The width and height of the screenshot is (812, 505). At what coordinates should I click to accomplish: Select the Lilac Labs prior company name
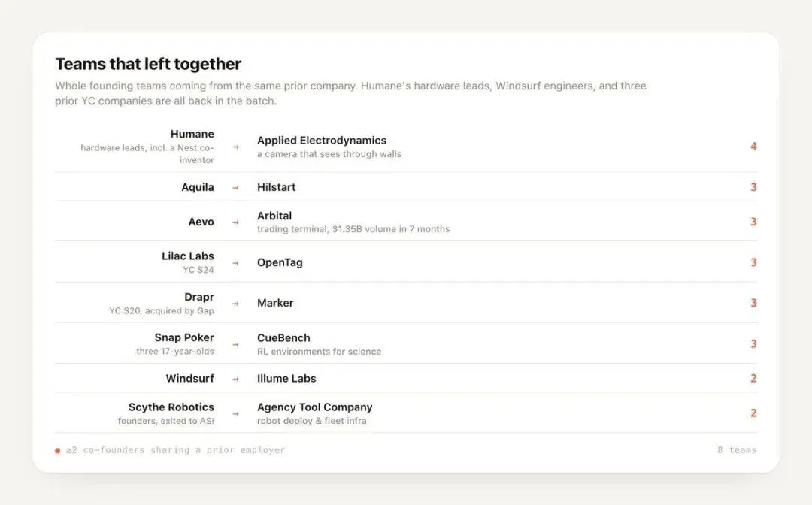[187, 256]
